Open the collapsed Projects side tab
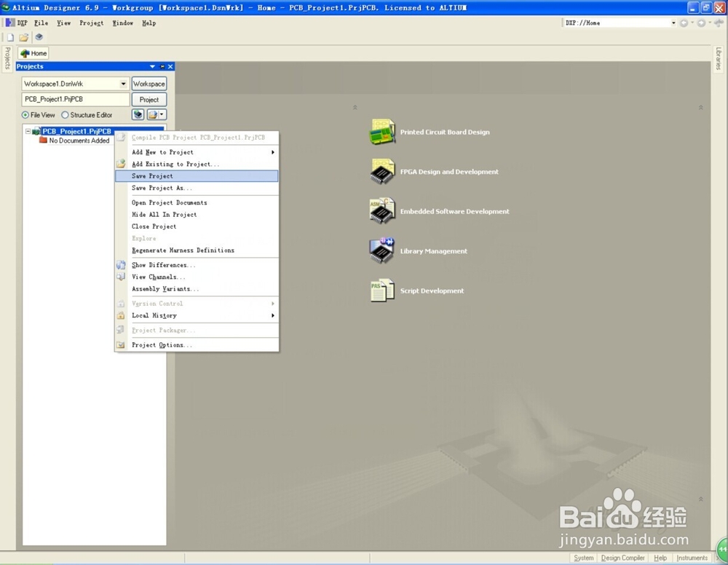The height and width of the screenshot is (565, 728). tap(7, 58)
